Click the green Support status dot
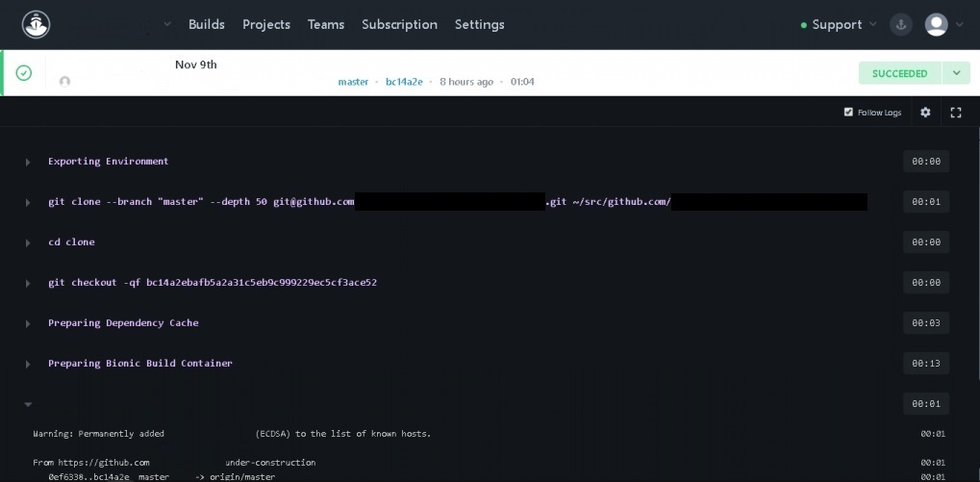Image resolution: width=980 pixels, height=482 pixels. 804,25
